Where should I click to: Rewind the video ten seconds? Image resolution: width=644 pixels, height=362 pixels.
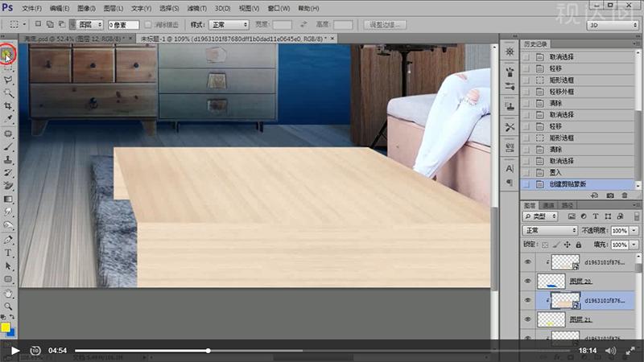(x=35, y=351)
